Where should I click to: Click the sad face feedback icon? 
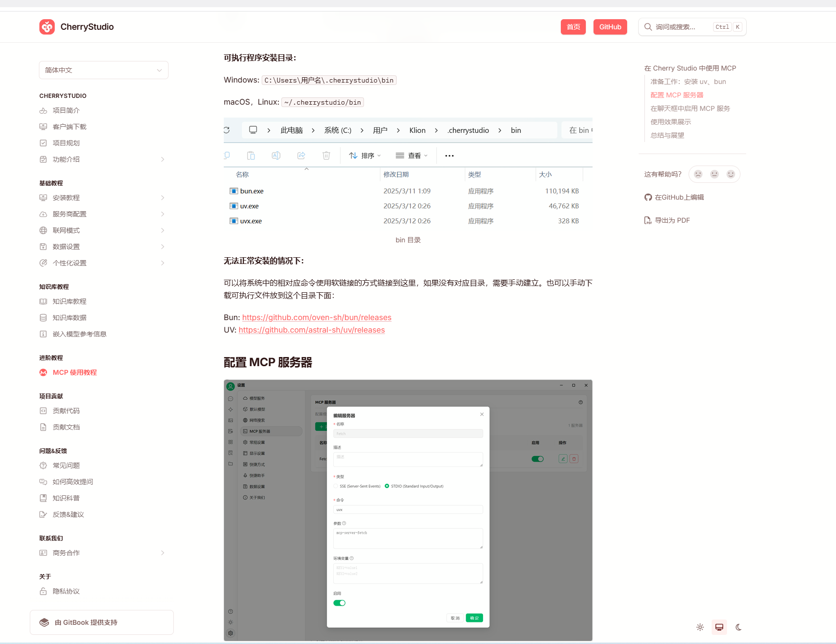[x=698, y=174]
